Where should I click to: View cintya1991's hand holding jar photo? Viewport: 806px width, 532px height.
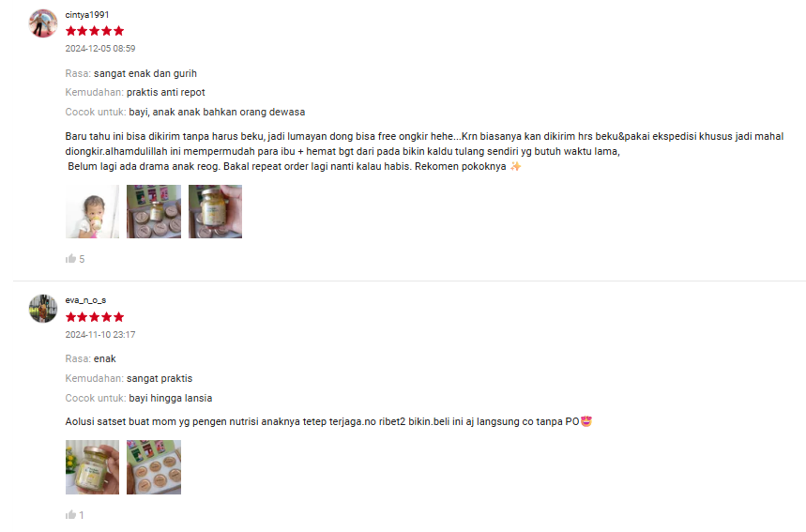[216, 211]
